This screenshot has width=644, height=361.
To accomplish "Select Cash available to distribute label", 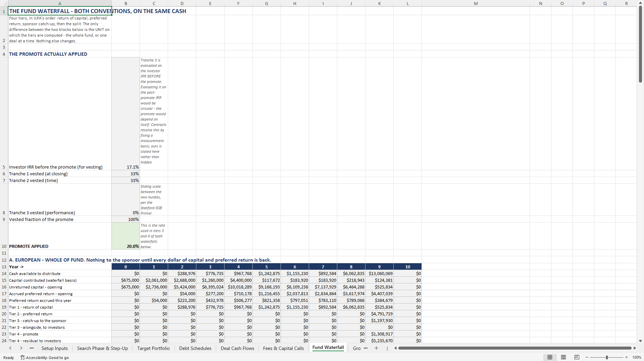I will 60,273.
